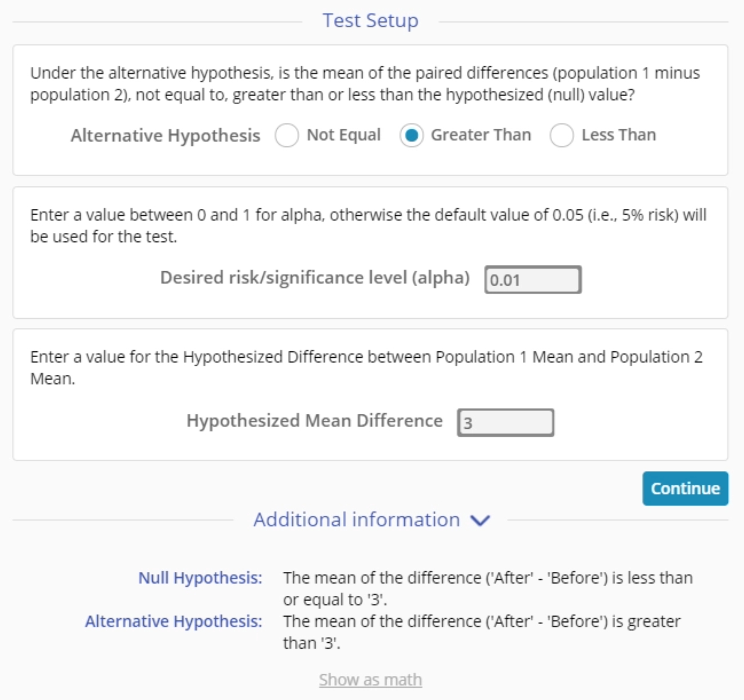
Task: Click the 'Additional information' heading text
Action: pos(357,520)
